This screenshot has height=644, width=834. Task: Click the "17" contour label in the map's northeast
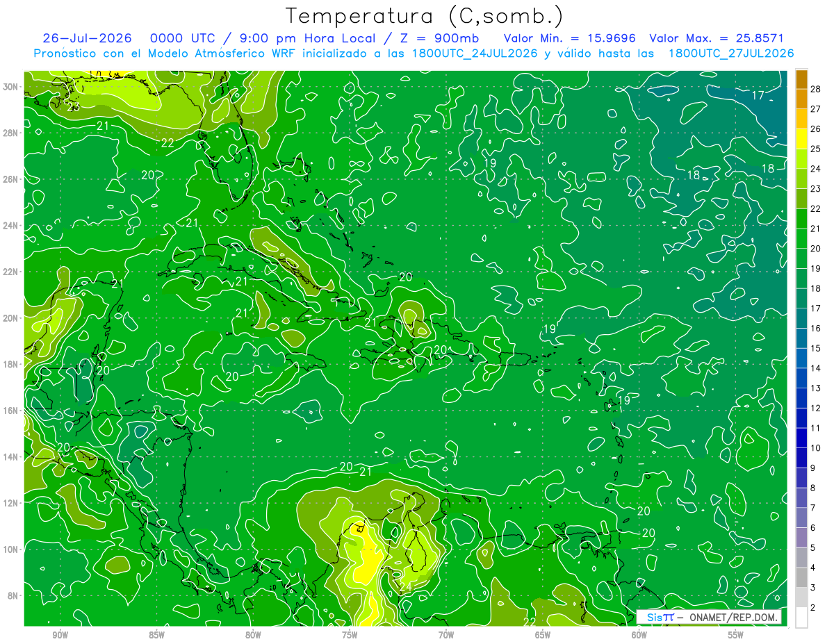click(x=758, y=95)
